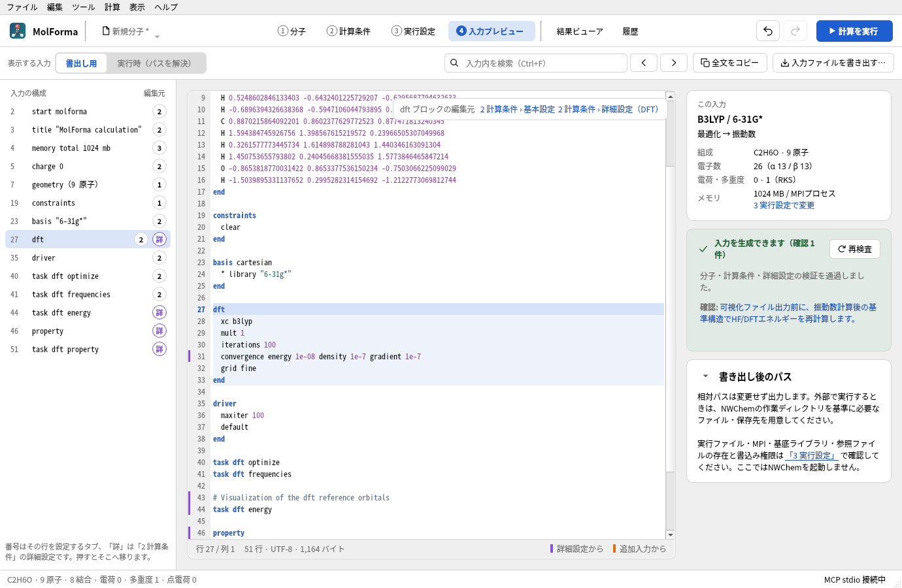Click step badge 1 on geometry row
This screenshot has height=588, width=902.
[x=159, y=184]
